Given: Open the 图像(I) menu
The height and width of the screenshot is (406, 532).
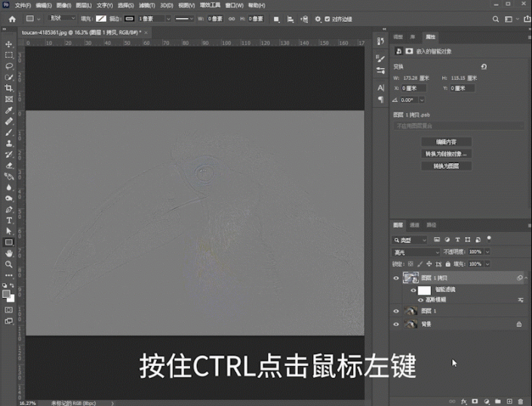Looking at the screenshot, I should 64,5.
